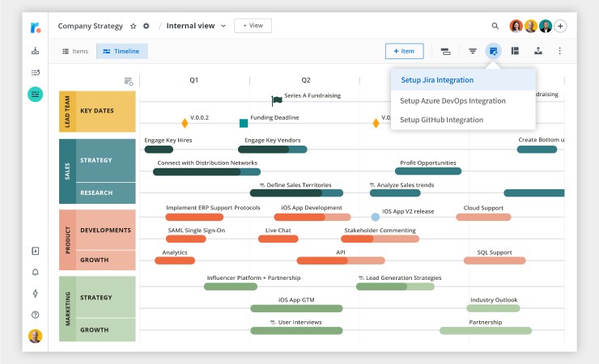This screenshot has width=599, height=364.
Task: Click the notifications bell in sidebar
Action: pos(35,272)
